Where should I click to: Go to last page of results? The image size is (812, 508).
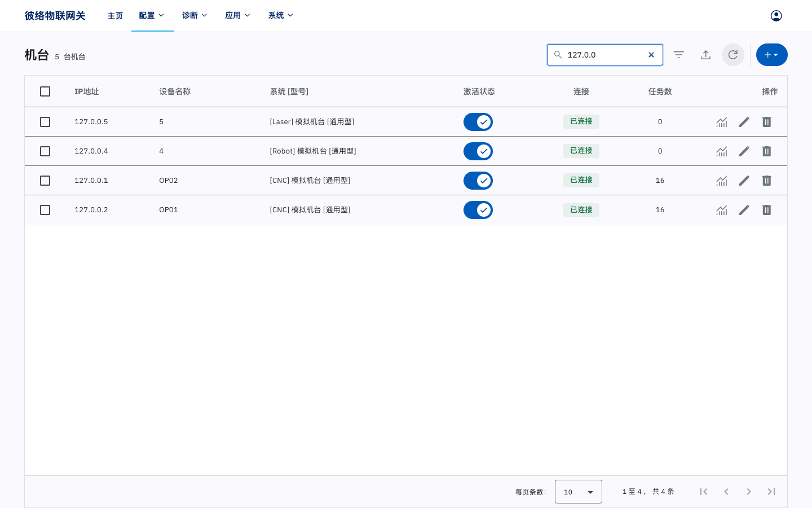point(771,492)
